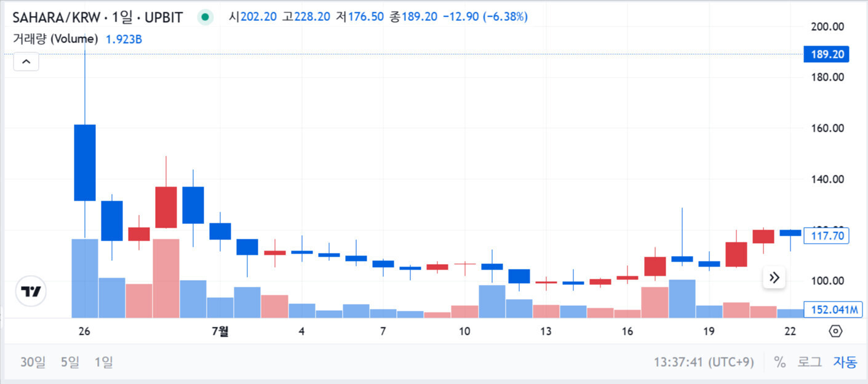Image resolution: width=868 pixels, height=384 pixels.
Task: Jump to latest bar arrow button
Action: [x=774, y=278]
